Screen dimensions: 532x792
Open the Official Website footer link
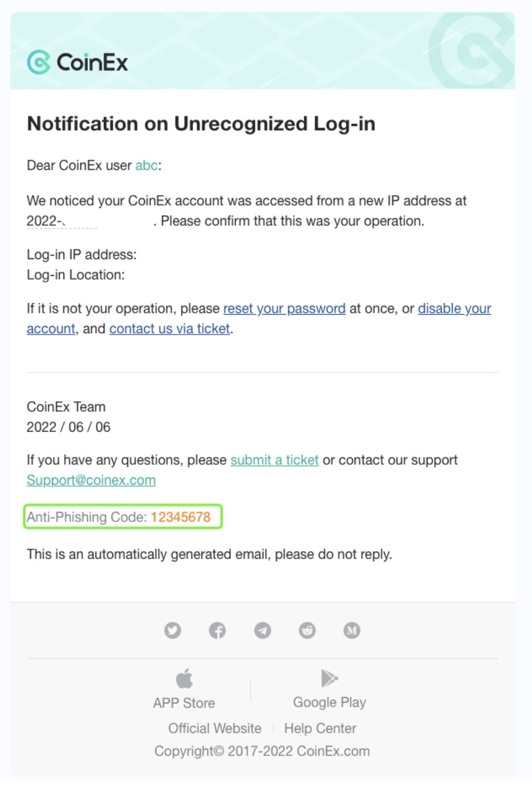click(215, 728)
